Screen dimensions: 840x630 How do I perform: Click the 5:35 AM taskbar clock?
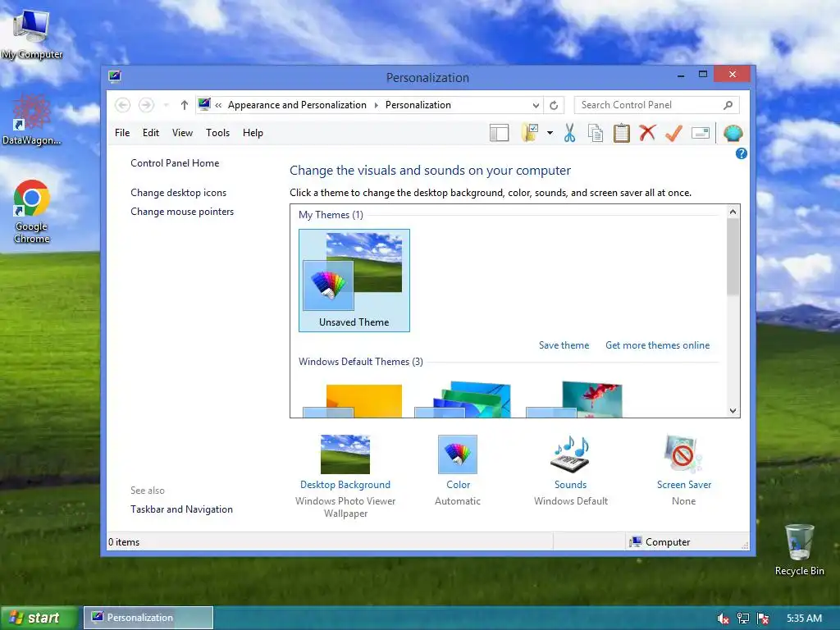804,619
